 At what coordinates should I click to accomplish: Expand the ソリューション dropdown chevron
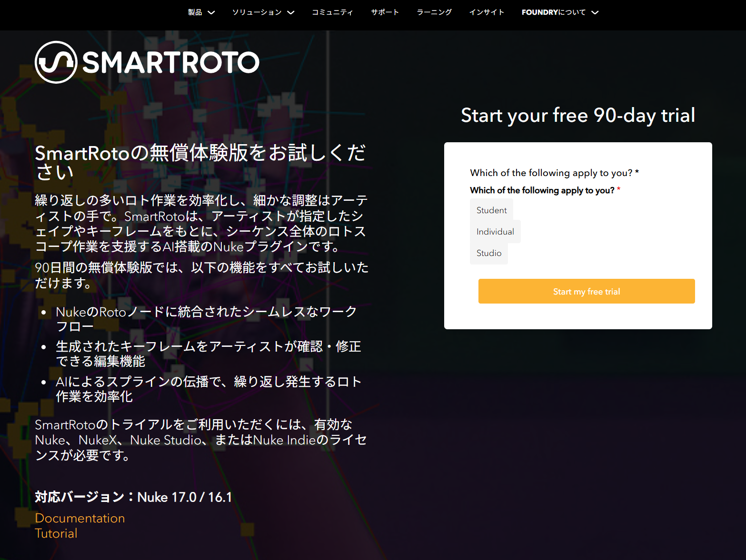coord(291,12)
